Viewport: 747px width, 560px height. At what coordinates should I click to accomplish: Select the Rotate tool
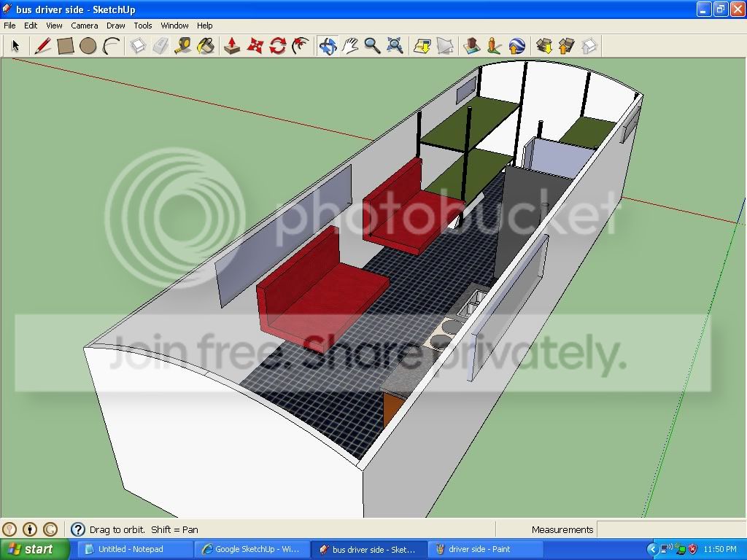278,46
